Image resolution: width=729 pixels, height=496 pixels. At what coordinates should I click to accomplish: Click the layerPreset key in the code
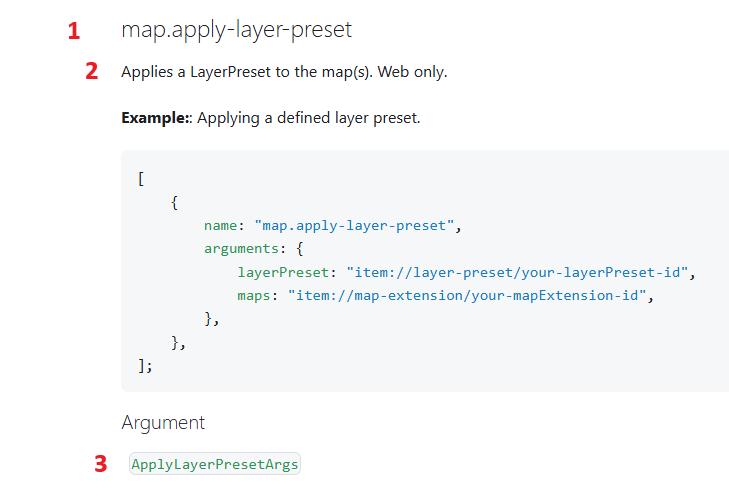click(283, 272)
